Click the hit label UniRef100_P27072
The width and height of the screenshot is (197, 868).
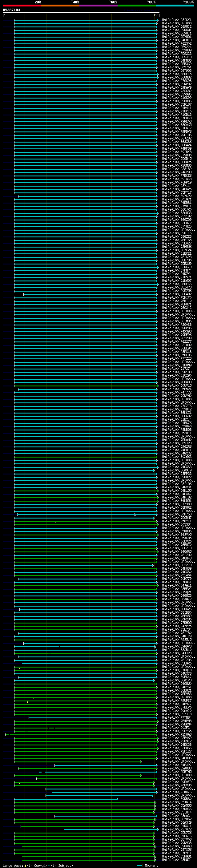pos(177,830)
